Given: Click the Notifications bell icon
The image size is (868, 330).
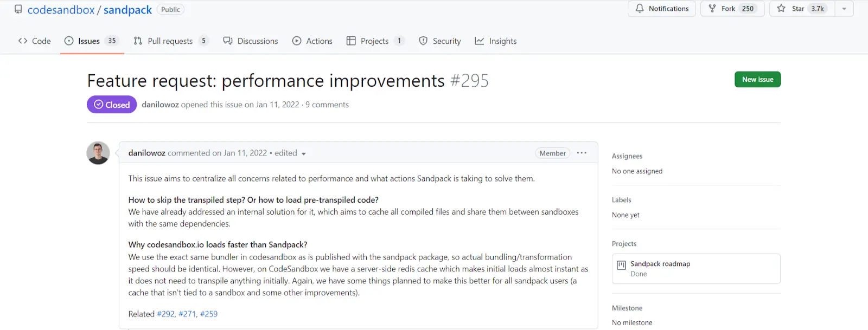Looking at the screenshot, I should pyautogui.click(x=640, y=8).
